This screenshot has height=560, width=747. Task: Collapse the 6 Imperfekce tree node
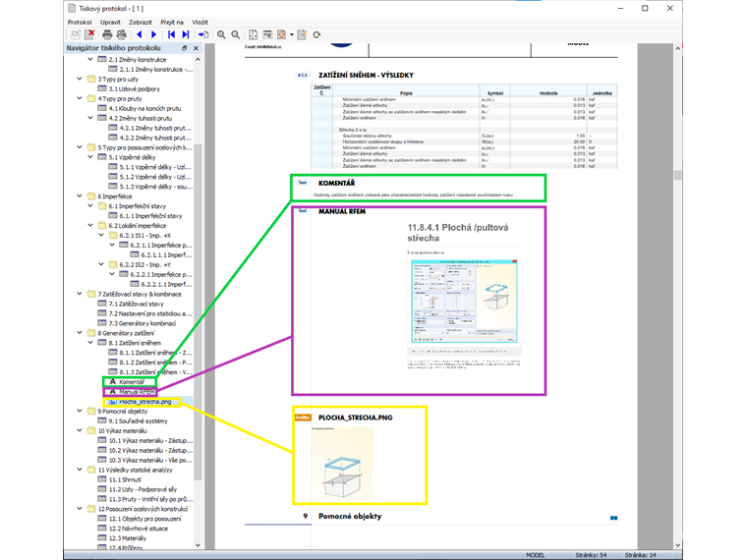click(80, 196)
